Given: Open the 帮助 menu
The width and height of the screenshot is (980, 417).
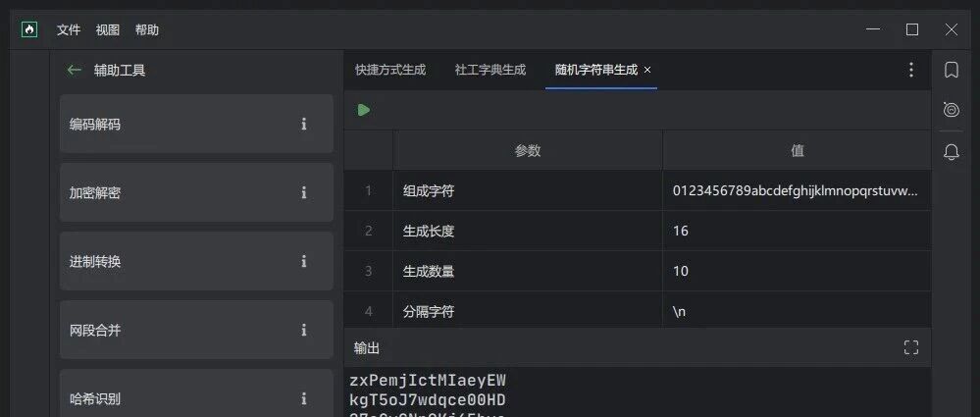Looking at the screenshot, I should [x=147, y=29].
